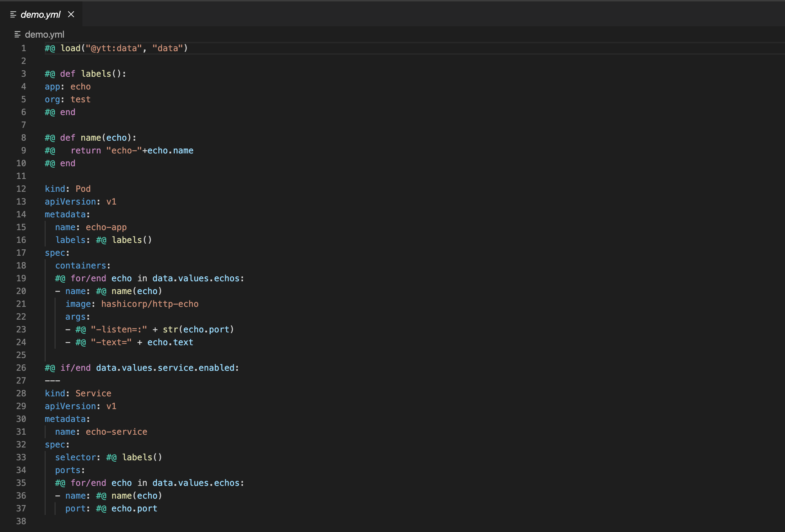Click 'echo-service' name value
This screenshot has height=532, width=785.
point(116,432)
